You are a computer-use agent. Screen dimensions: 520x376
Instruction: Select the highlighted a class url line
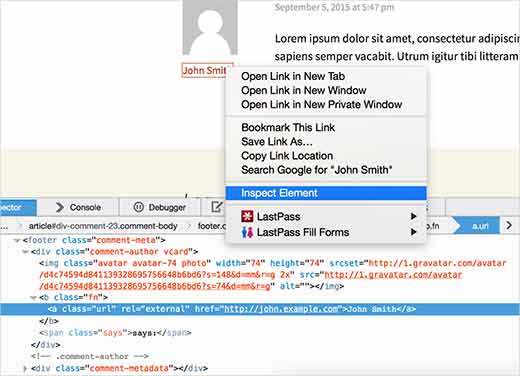coord(260,309)
